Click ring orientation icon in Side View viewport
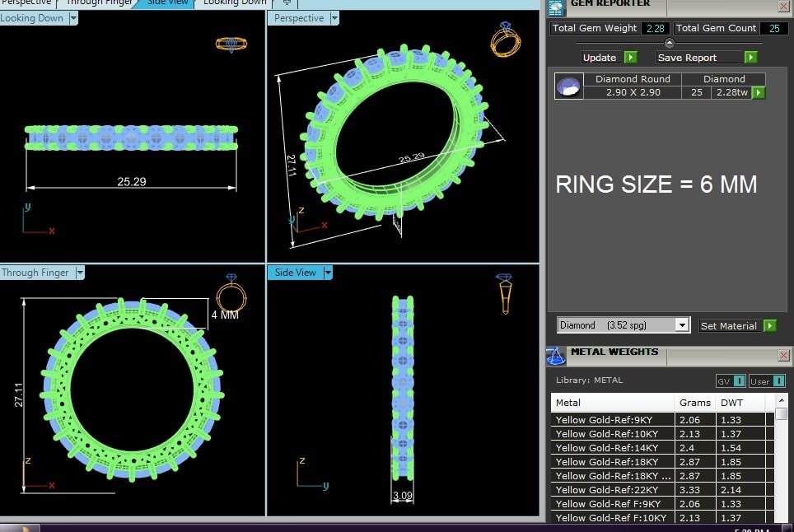794x532 pixels. (x=504, y=294)
